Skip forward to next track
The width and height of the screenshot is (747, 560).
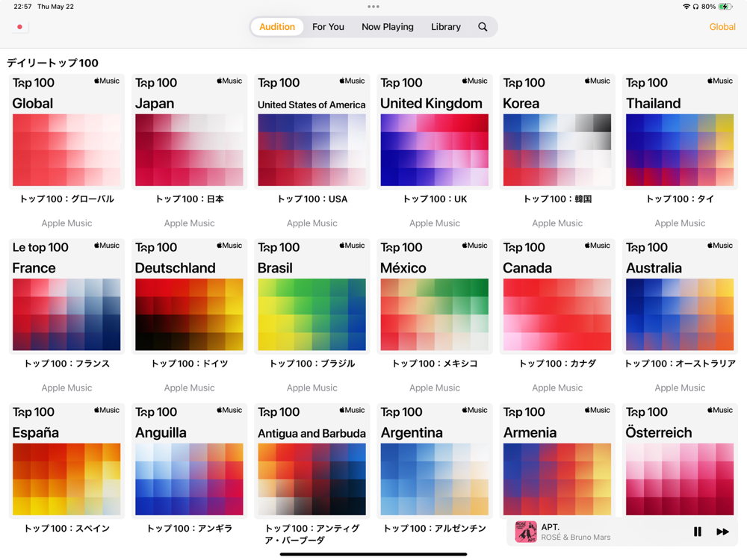[x=722, y=532]
